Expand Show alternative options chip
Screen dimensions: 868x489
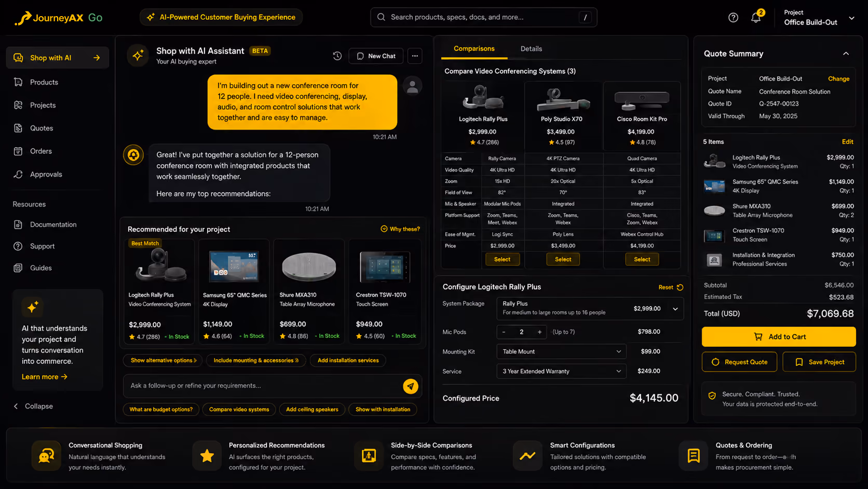coord(164,361)
